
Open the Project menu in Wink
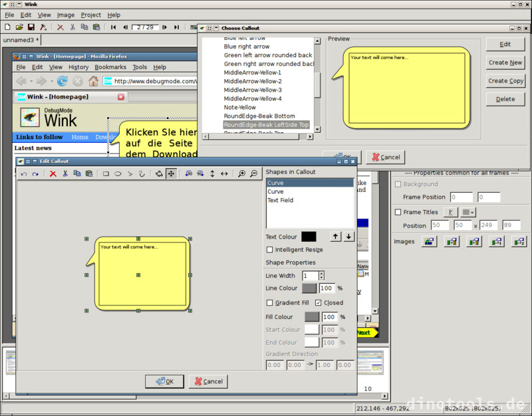point(90,15)
